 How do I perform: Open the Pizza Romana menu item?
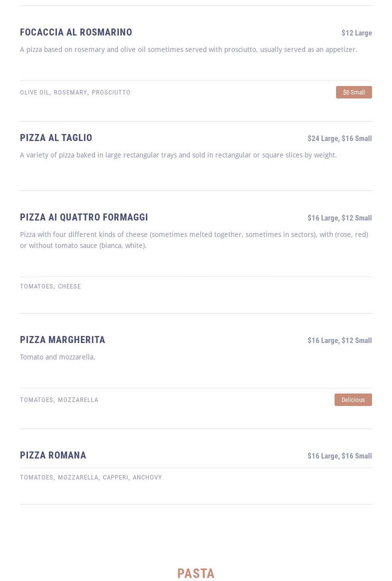53,455
